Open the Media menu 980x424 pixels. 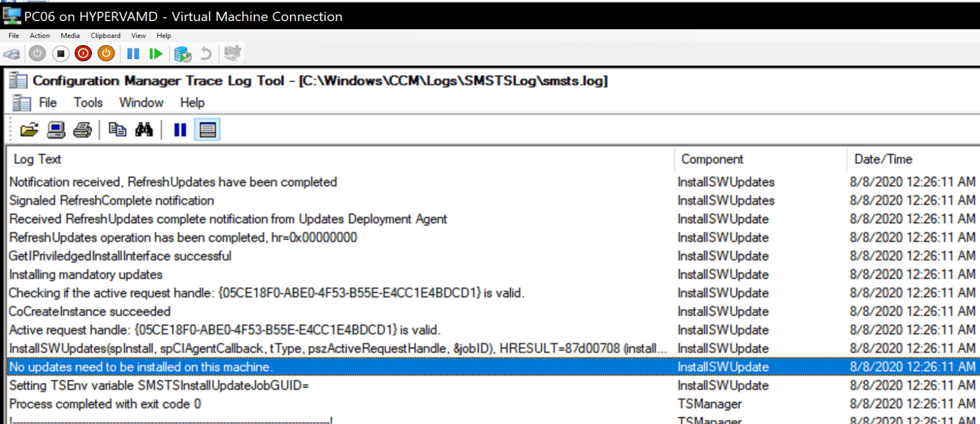[70, 36]
